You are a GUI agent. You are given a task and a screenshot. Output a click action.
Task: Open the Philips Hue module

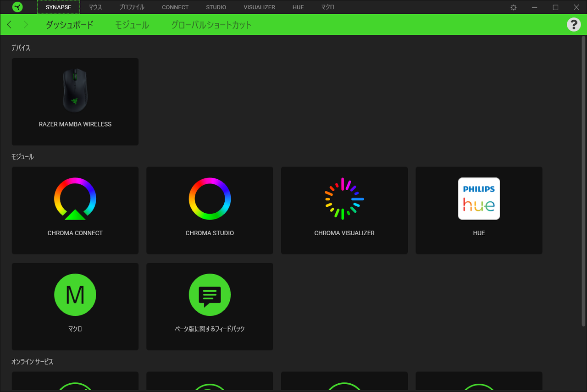click(479, 210)
